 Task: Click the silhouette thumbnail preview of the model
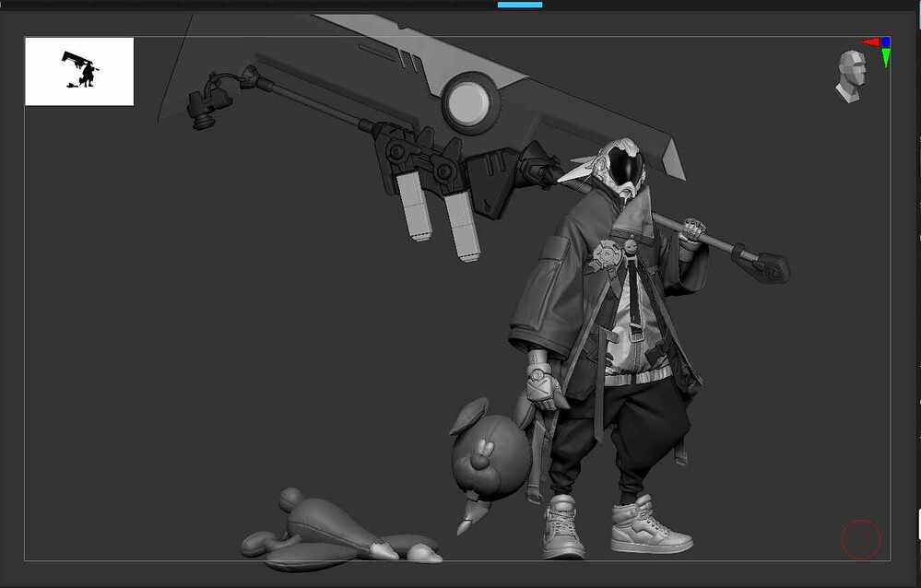click(x=79, y=71)
